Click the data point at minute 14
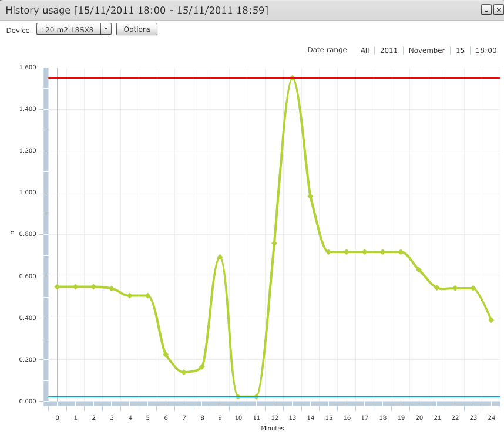 pos(310,197)
